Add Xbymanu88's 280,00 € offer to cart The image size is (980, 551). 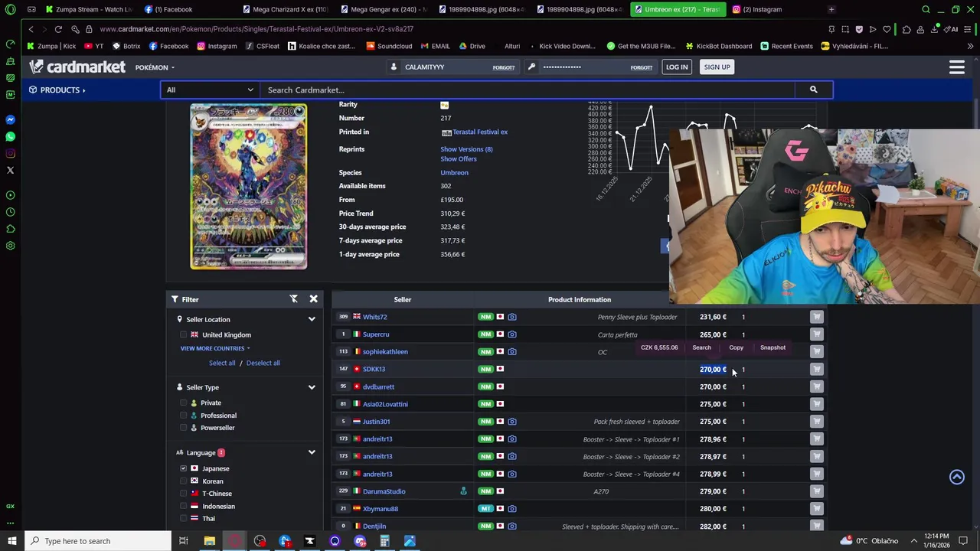coord(816,509)
